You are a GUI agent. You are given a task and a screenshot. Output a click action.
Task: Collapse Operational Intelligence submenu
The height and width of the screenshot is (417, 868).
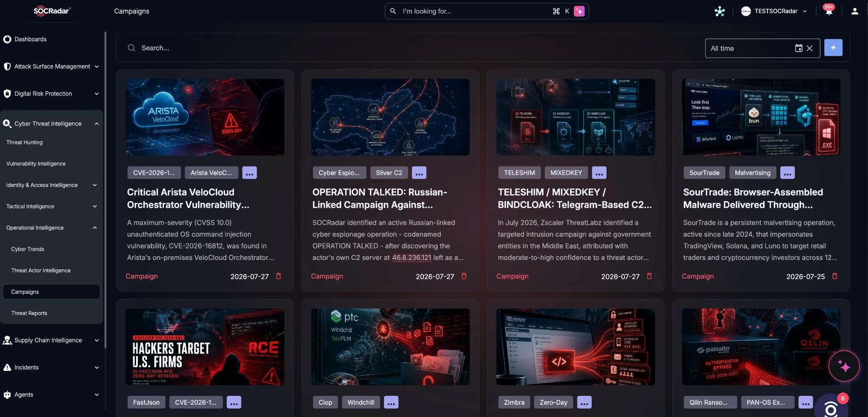[95, 228]
